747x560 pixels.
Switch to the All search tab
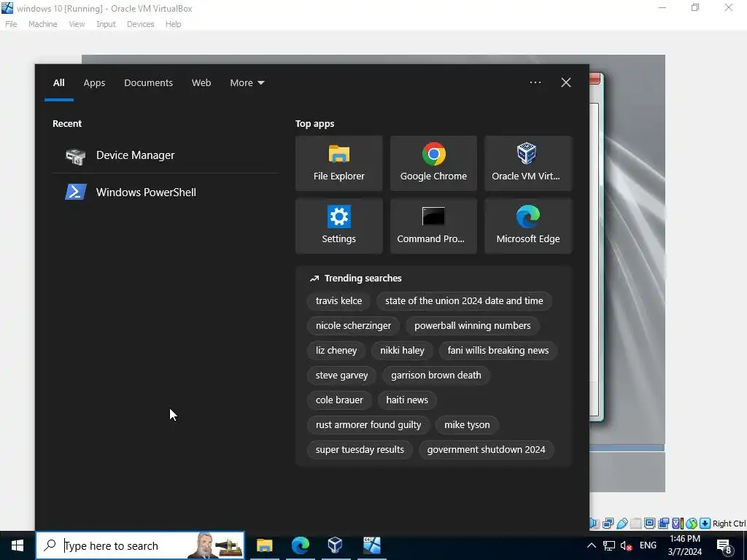click(58, 83)
